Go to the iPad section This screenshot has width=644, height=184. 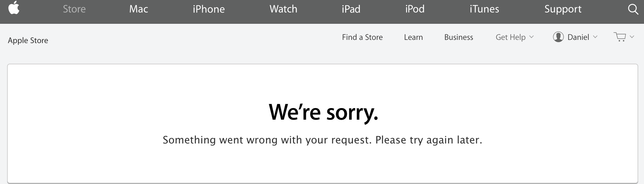click(x=351, y=9)
